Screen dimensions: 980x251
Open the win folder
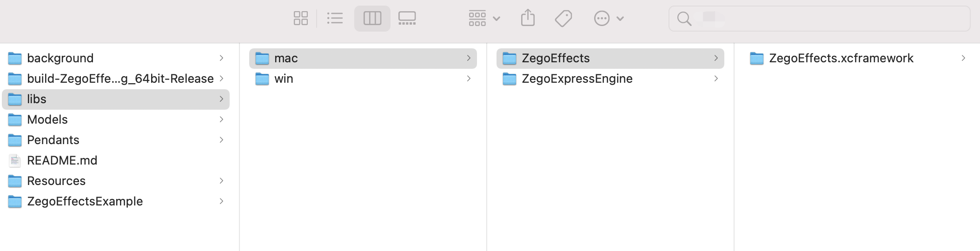pos(363,79)
